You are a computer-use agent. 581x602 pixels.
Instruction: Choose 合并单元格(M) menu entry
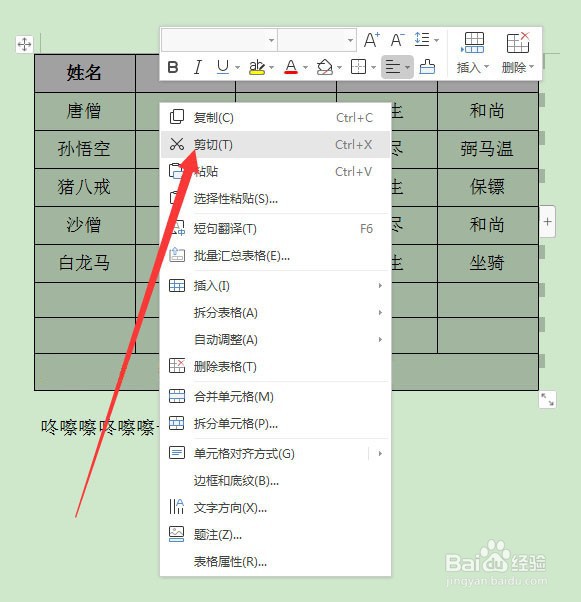pyautogui.click(x=275, y=396)
